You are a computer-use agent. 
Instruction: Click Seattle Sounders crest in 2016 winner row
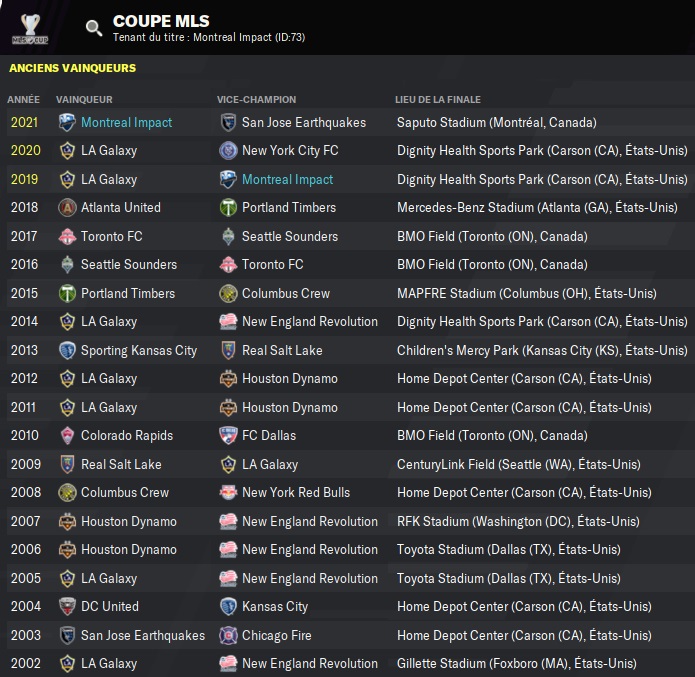[67, 265]
